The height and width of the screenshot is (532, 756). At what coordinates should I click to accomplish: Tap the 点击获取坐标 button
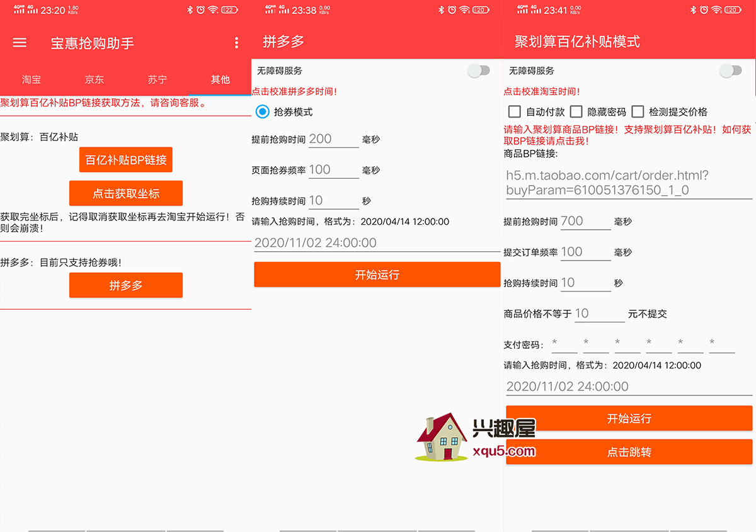126,193
